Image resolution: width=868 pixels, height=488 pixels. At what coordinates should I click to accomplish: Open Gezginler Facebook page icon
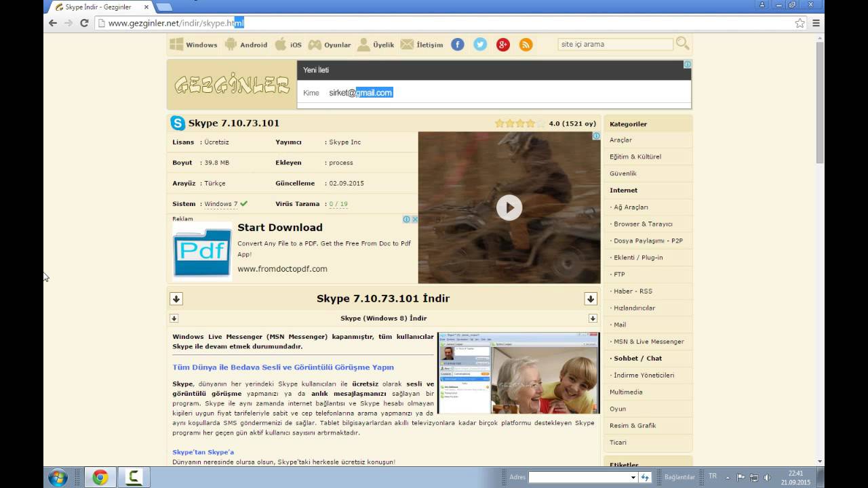tap(458, 45)
